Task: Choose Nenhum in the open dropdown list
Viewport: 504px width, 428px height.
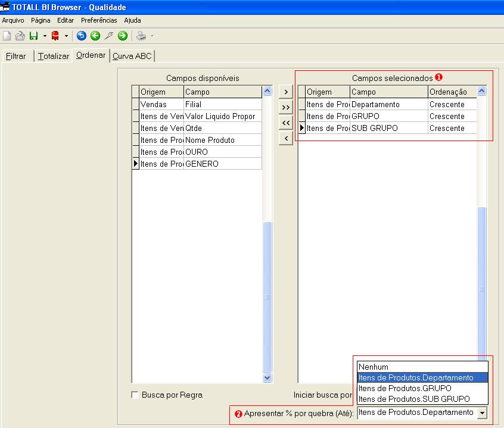Action: pyautogui.click(x=422, y=367)
